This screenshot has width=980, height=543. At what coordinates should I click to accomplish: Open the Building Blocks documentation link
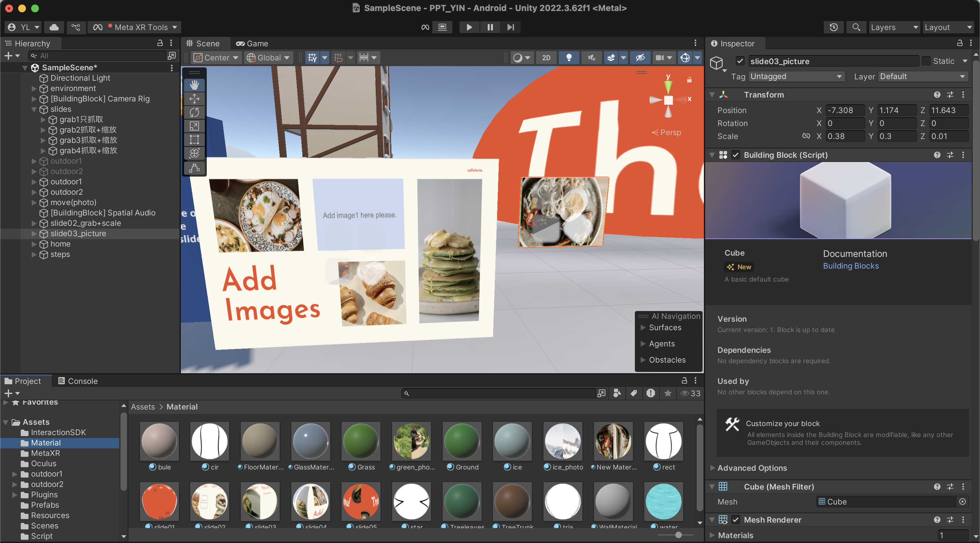coord(851,266)
